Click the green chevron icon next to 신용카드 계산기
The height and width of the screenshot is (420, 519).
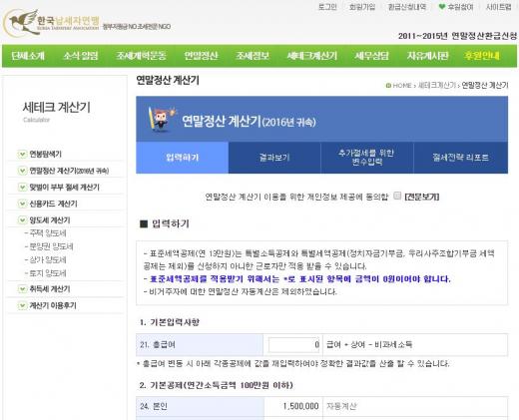(22, 204)
